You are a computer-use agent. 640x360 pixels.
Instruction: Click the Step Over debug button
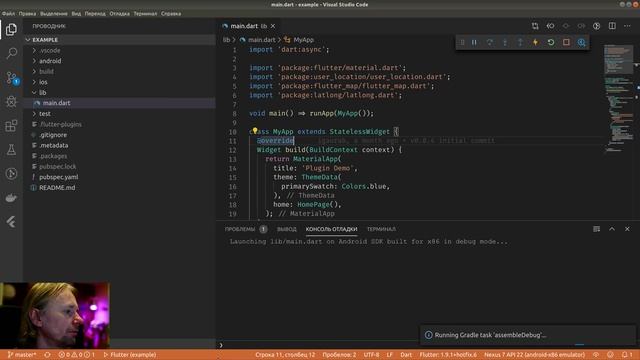point(489,42)
